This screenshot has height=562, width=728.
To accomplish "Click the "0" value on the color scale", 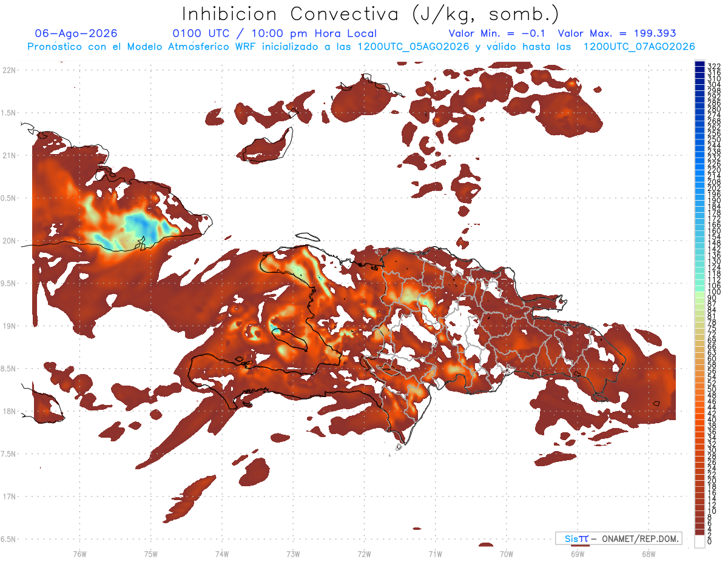I will pyautogui.click(x=710, y=542).
